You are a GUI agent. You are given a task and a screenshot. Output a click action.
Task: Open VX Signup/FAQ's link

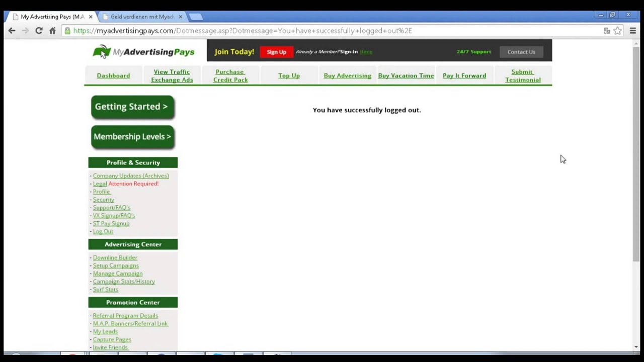[x=114, y=215]
